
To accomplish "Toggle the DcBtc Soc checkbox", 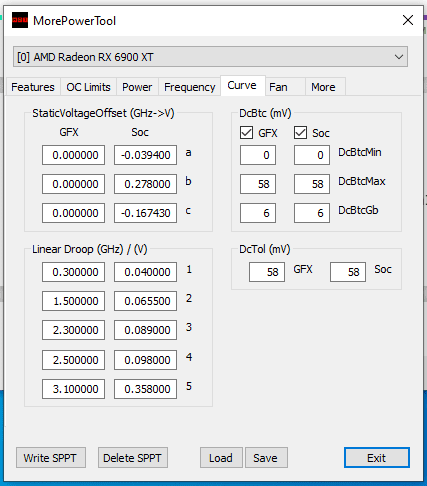I will tap(300, 133).
